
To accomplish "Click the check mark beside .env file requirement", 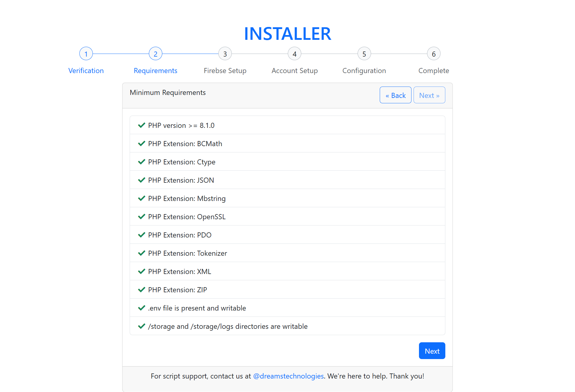I will click(x=142, y=308).
